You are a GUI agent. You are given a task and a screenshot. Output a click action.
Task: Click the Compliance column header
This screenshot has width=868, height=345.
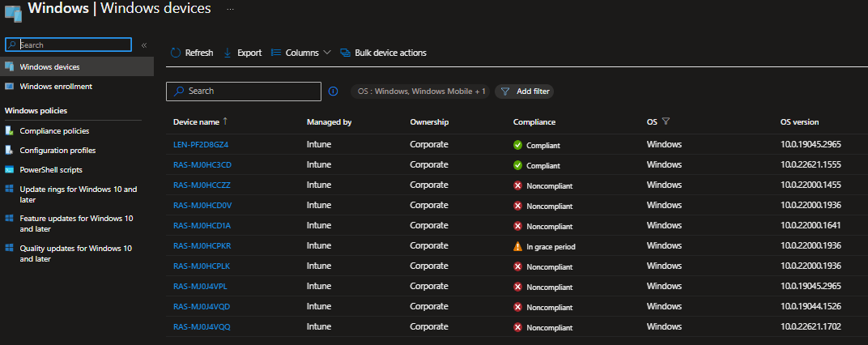[x=534, y=121]
